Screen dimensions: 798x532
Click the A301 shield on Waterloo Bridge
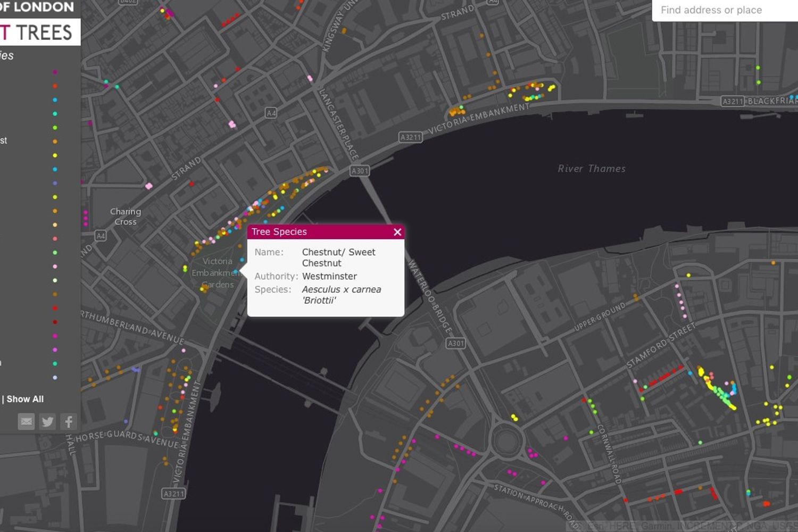(455, 343)
